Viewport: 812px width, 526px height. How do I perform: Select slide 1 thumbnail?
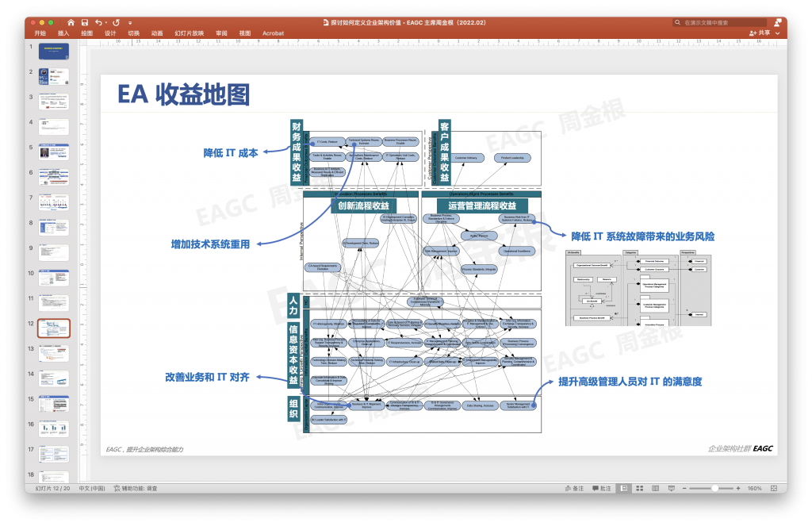coord(54,52)
